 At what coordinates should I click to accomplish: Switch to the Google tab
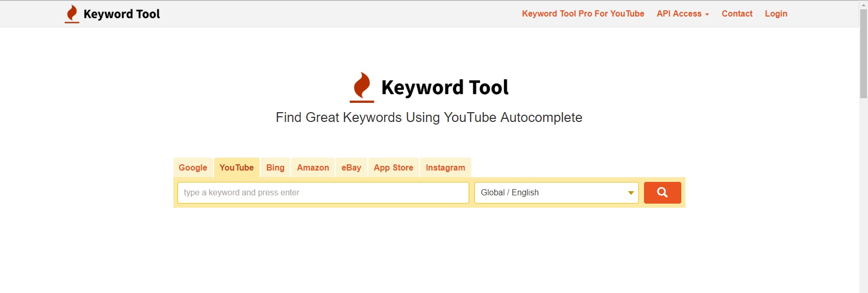tap(193, 167)
